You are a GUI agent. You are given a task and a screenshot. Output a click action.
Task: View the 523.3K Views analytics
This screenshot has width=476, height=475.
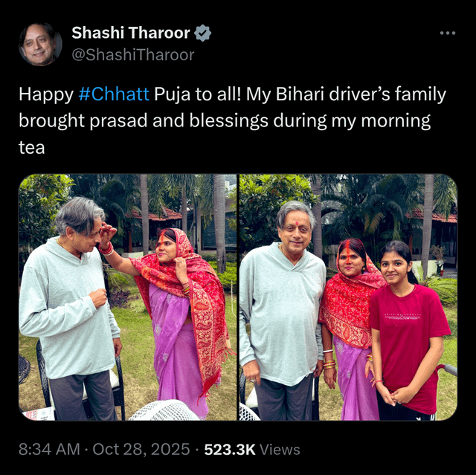(x=252, y=449)
